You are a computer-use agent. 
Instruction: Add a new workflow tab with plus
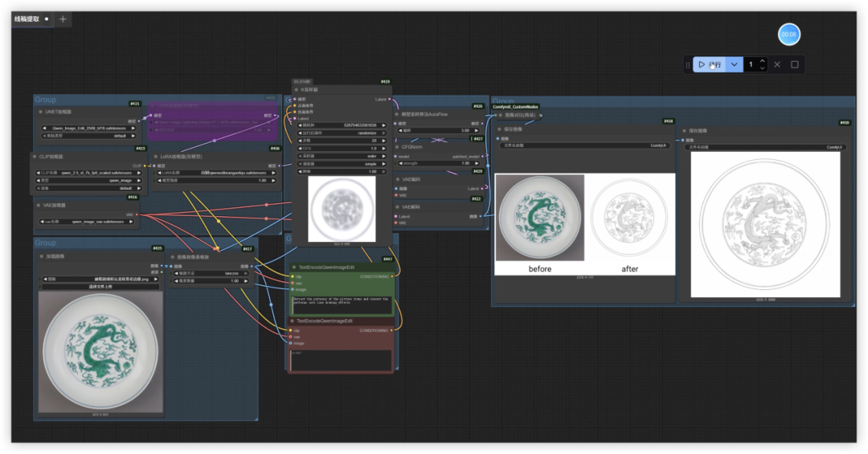coord(63,18)
